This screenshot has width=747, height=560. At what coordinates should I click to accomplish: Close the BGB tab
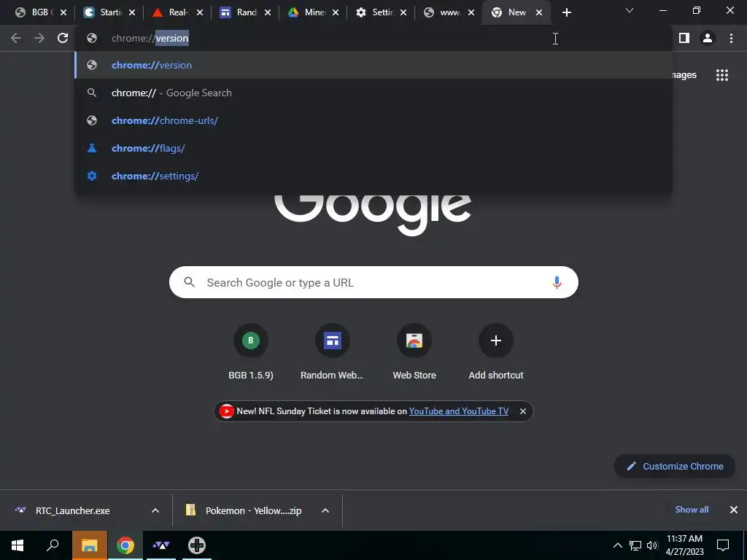(x=63, y=12)
